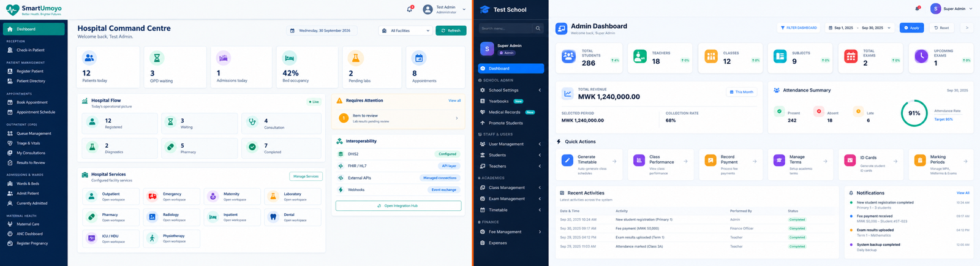Click the Test Admin avatar icon
980x266 pixels.
click(428, 9)
